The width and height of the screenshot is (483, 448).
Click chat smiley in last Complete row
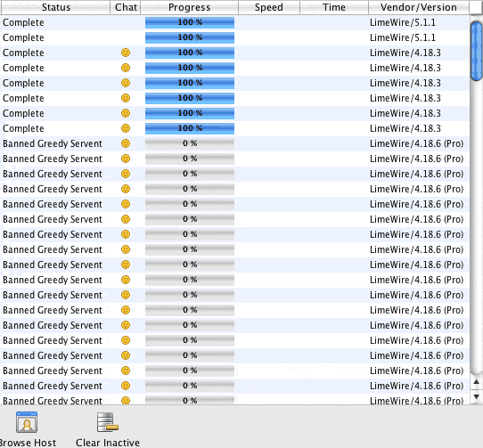tap(126, 128)
